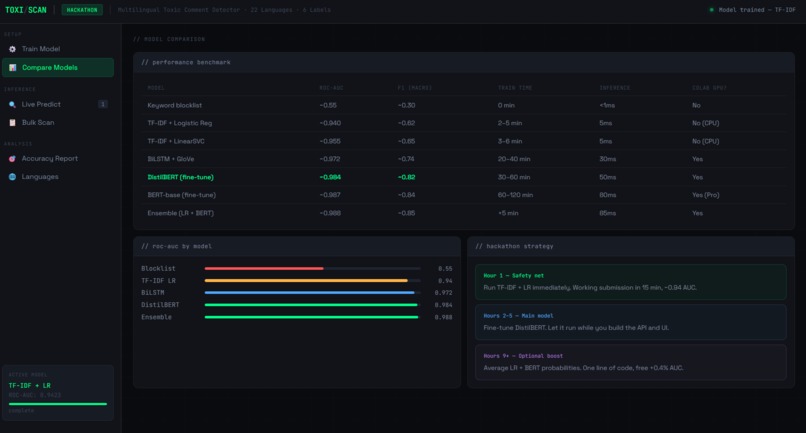806x433 pixels.
Task: Click the HACKATHON badge in header
Action: [x=82, y=10]
